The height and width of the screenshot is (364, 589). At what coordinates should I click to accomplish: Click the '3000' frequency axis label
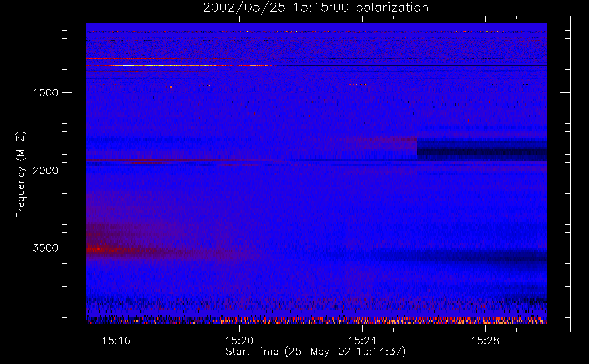46,248
